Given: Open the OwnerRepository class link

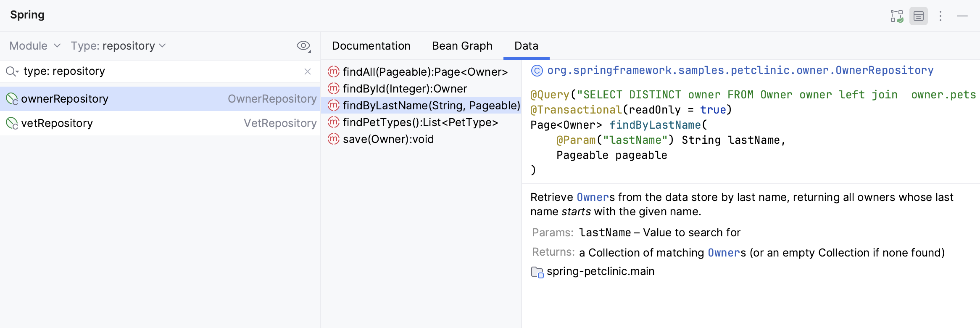Looking at the screenshot, I should tap(740, 70).
